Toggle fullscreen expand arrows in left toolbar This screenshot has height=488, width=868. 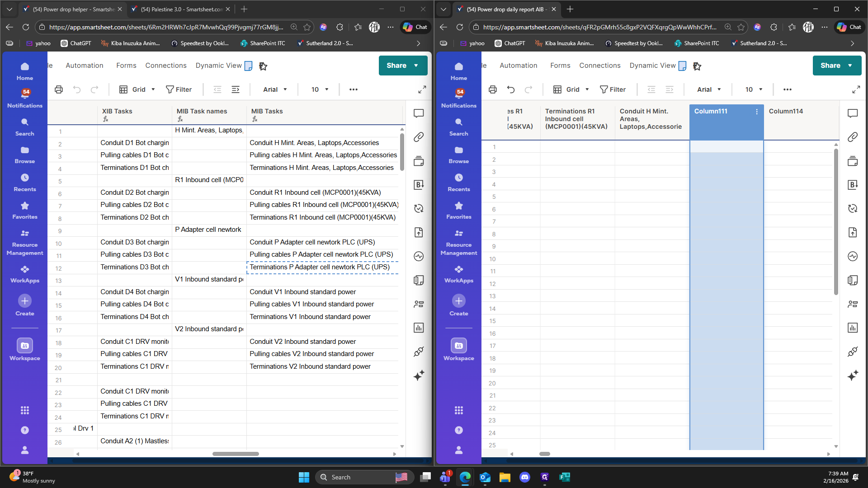point(422,89)
